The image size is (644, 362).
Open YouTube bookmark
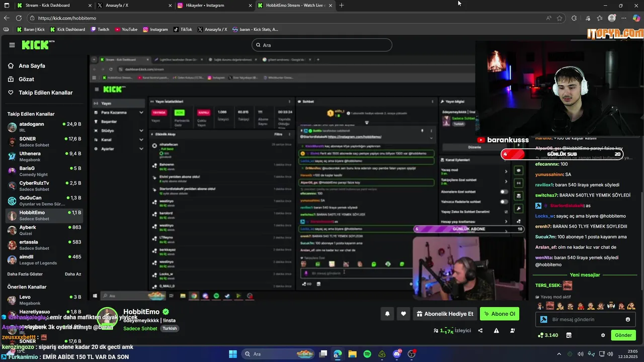(126, 29)
